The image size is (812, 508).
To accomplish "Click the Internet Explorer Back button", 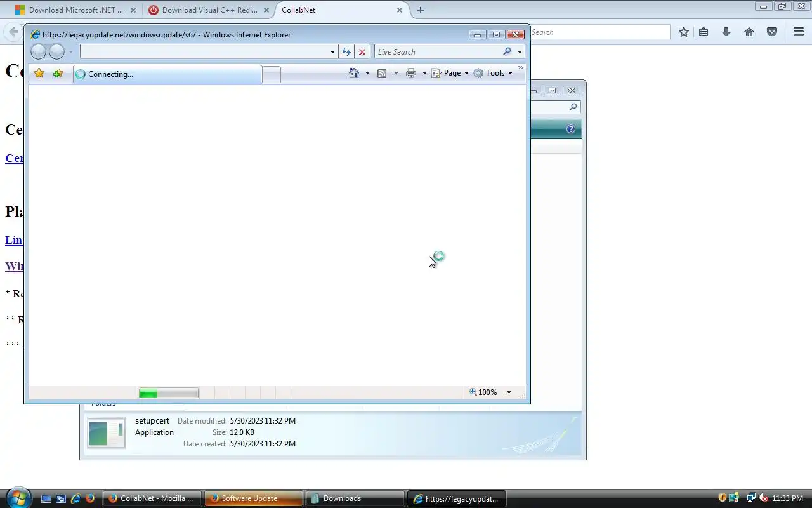I will click(38, 52).
